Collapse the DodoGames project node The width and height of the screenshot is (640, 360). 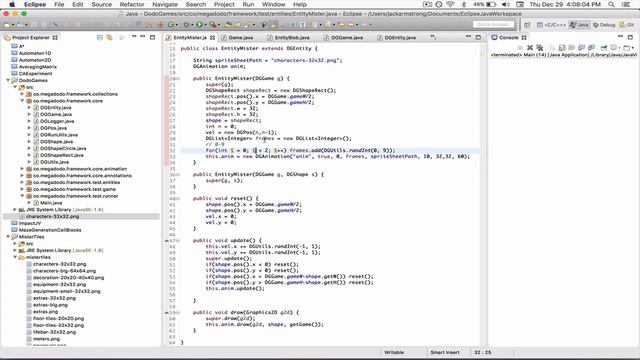pos(8,80)
